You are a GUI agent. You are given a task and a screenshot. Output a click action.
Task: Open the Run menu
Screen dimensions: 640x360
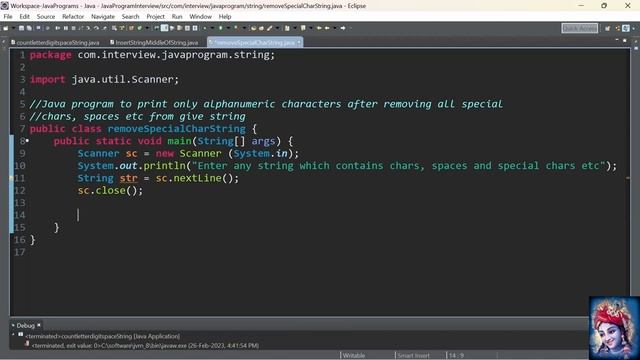[x=177, y=17]
